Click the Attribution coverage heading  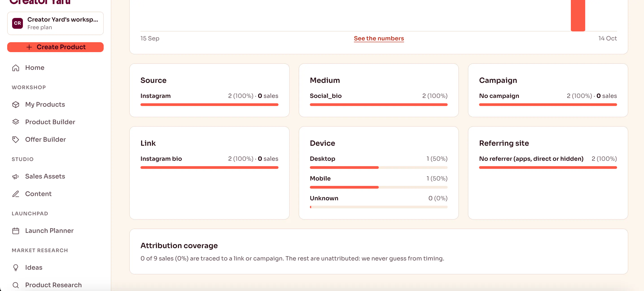click(179, 246)
